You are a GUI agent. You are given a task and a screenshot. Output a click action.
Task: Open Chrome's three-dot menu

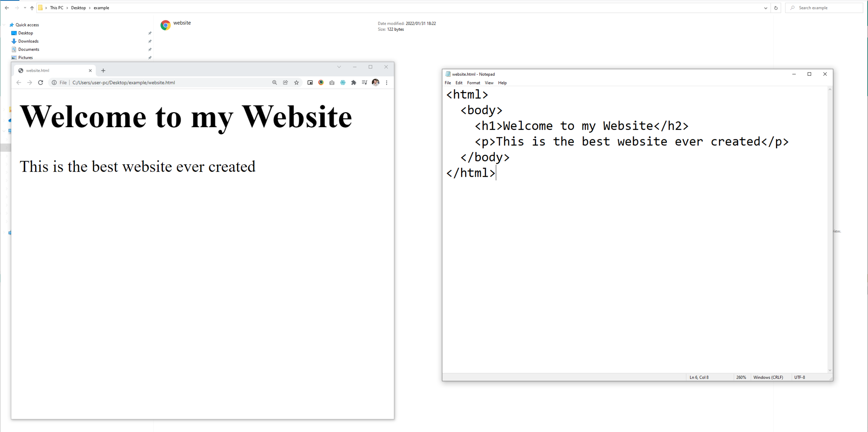[386, 83]
